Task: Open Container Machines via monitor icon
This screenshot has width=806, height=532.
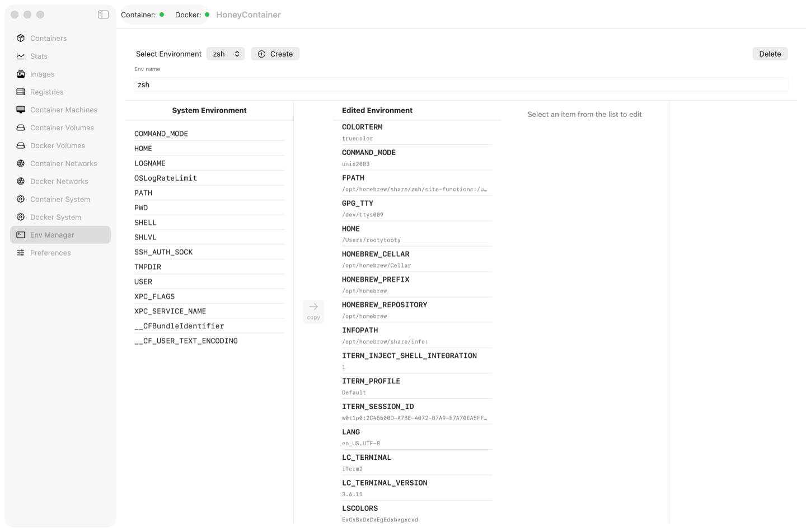Action: (x=21, y=110)
